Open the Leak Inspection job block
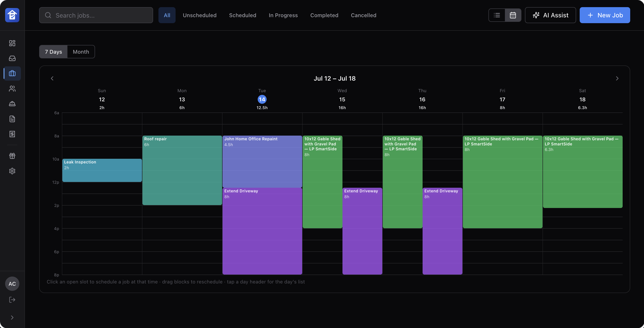This screenshot has width=644, height=328. [x=102, y=170]
